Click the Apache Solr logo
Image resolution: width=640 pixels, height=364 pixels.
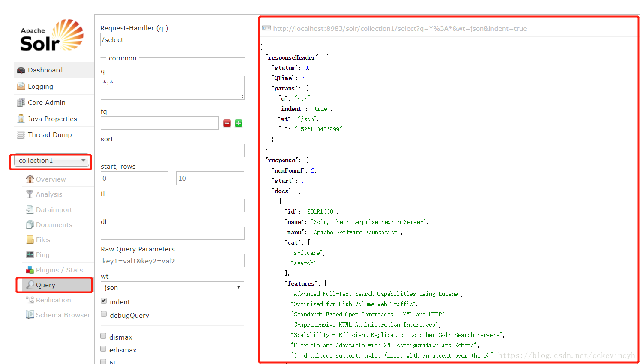[x=52, y=36]
